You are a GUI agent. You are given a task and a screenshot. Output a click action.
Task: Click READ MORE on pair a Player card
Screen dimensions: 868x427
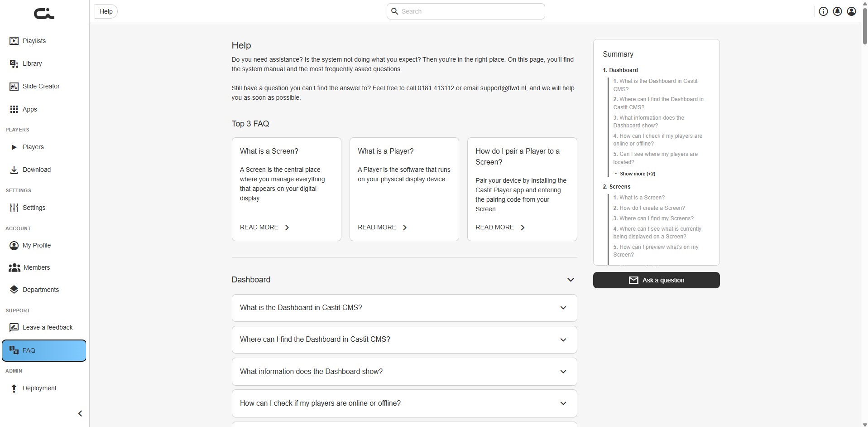pos(494,227)
